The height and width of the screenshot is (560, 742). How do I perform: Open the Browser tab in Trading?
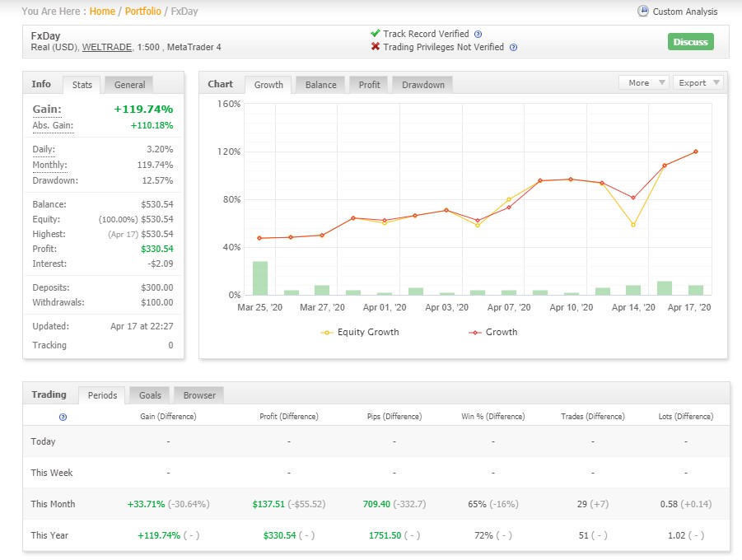pyautogui.click(x=199, y=395)
